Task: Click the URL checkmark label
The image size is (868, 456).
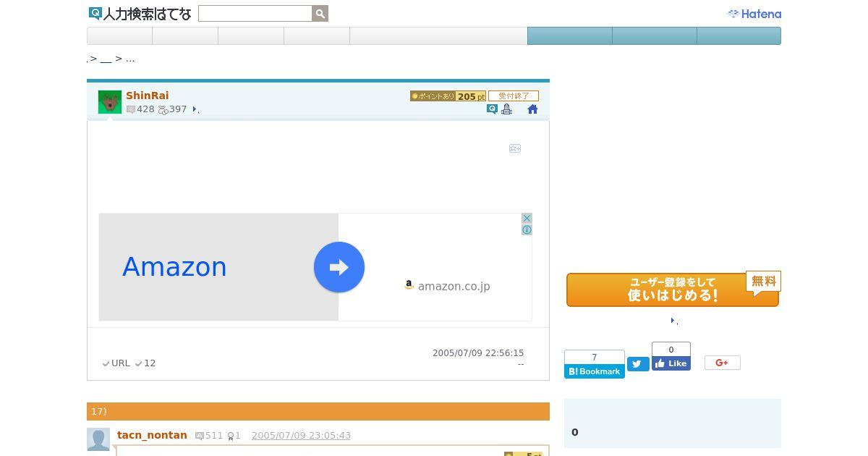Action: click(x=116, y=363)
